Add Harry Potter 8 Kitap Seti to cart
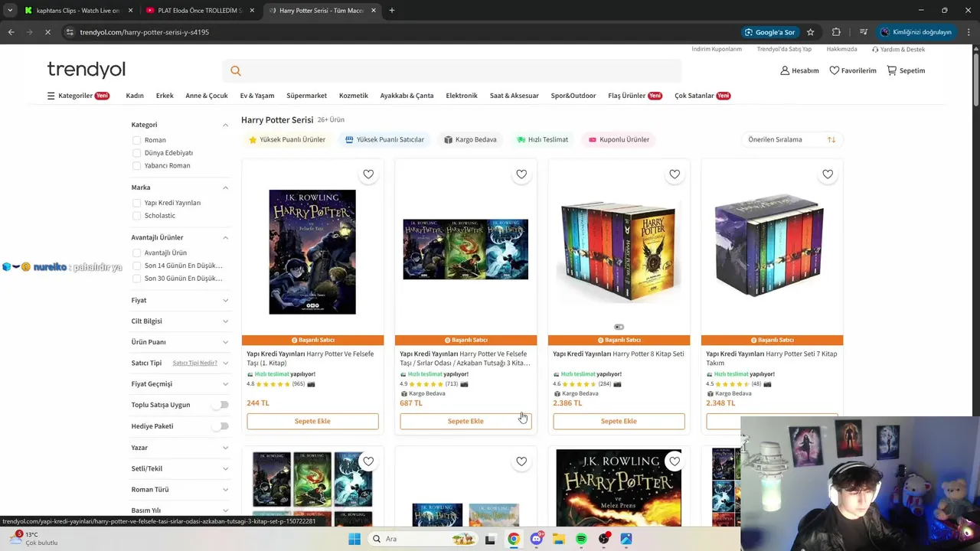Image resolution: width=980 pixels, height=551 pixels. tap(619, 421)
